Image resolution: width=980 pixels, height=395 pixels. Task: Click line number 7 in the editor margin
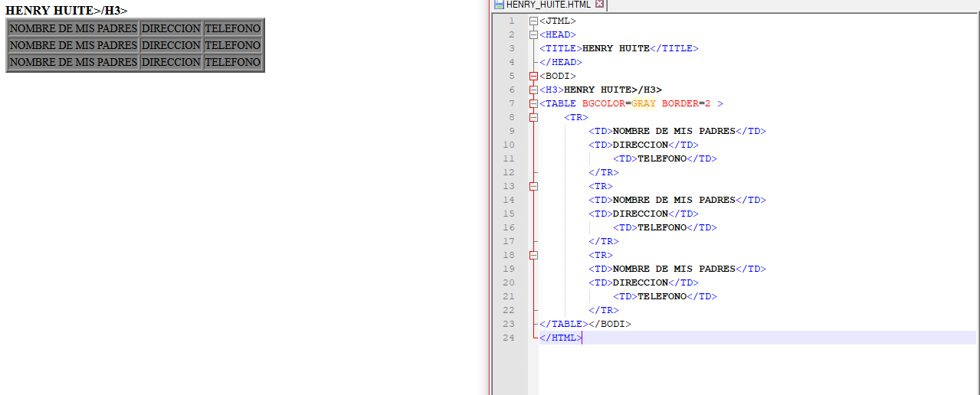(512, 103)
